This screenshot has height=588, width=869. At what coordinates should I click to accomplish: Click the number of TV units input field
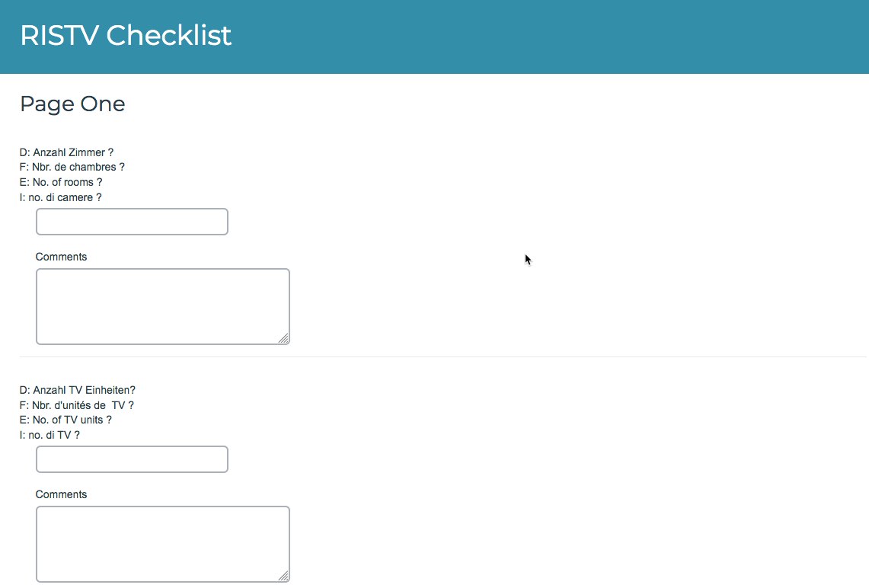(x=131, y=459)
